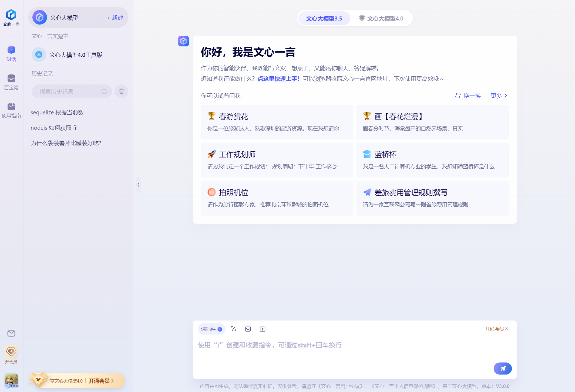Open the 对话 chat sidebar icon
575x392 pixels.
point(11,50)
